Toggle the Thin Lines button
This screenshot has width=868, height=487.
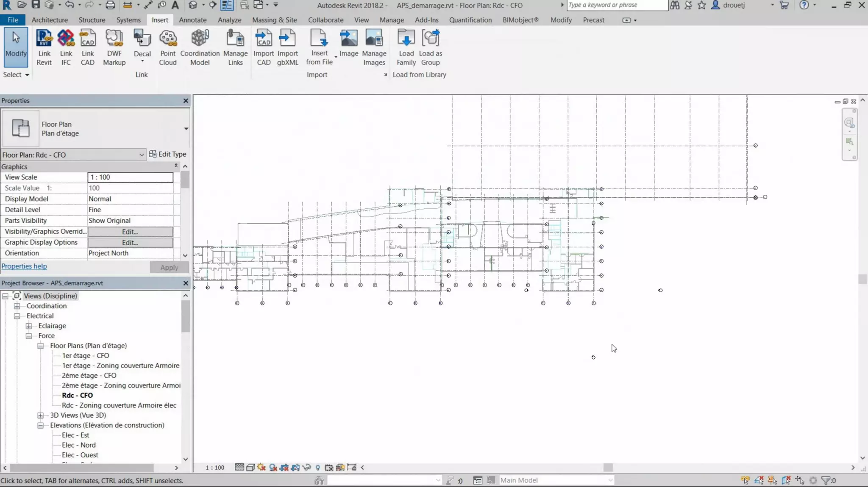coord(227,5)
